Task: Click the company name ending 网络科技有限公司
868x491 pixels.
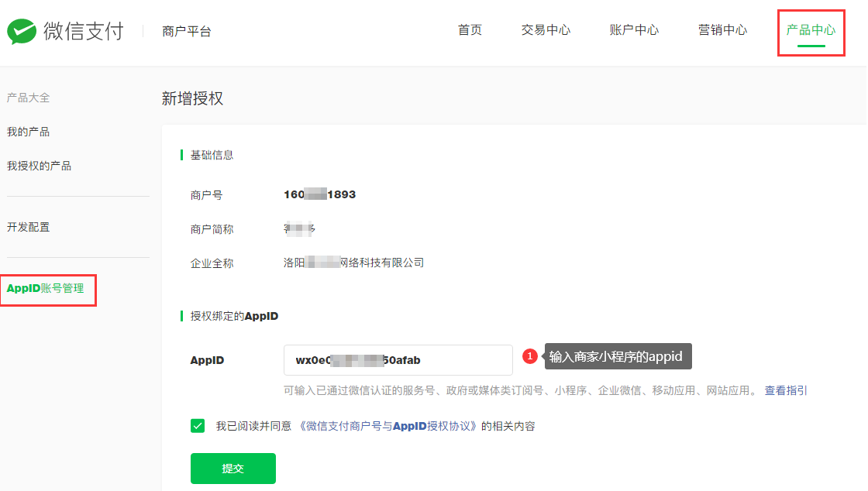Action: pyautogui.click(x=353, y=263)
